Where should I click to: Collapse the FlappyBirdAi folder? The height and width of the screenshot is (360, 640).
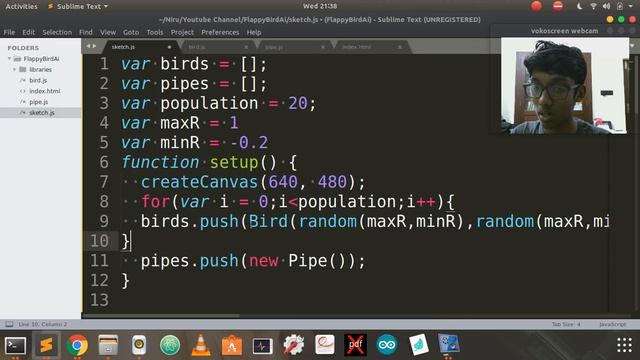9,59
